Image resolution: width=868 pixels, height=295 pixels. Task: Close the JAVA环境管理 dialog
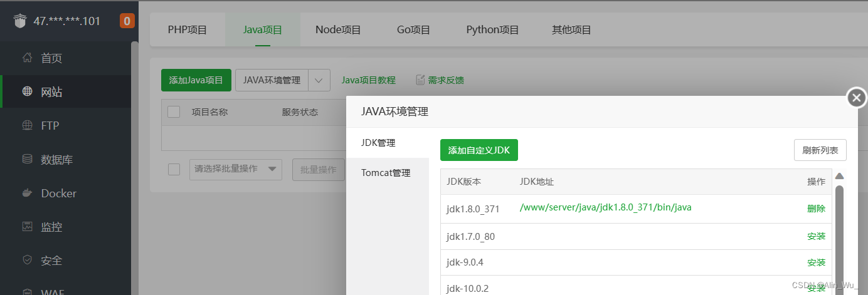click(x=857, y=98)
